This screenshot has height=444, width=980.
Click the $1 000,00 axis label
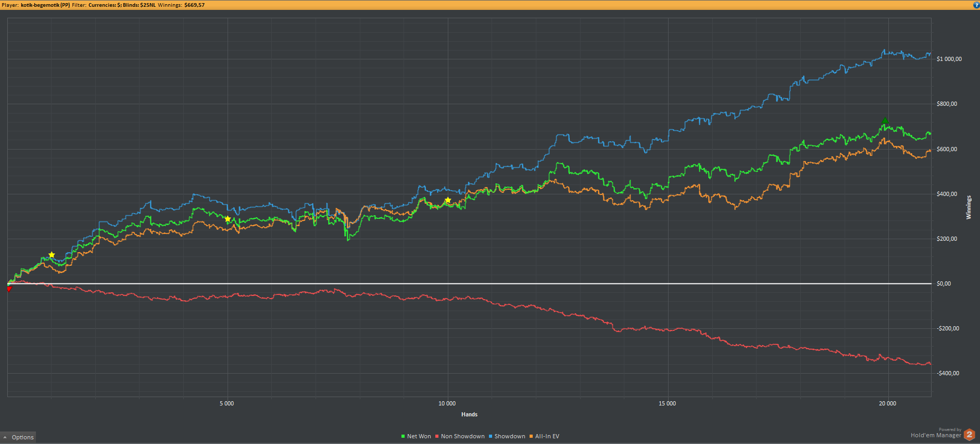(949, 59)
